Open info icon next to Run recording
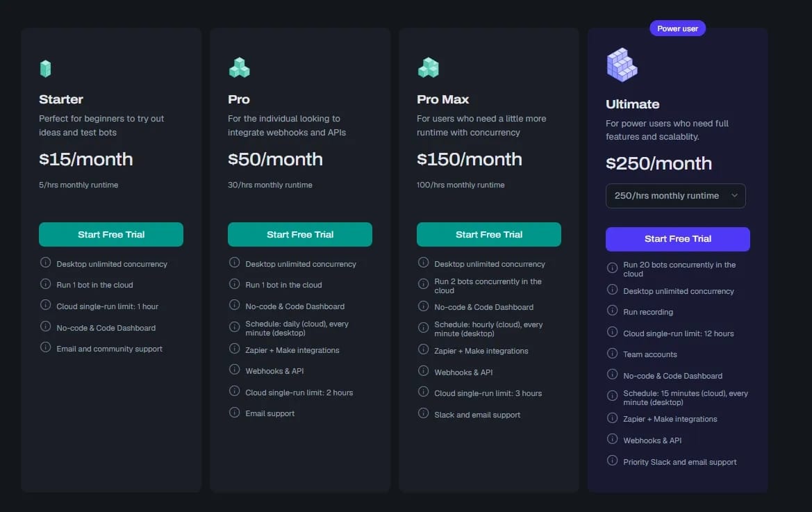 pos(613,310)
